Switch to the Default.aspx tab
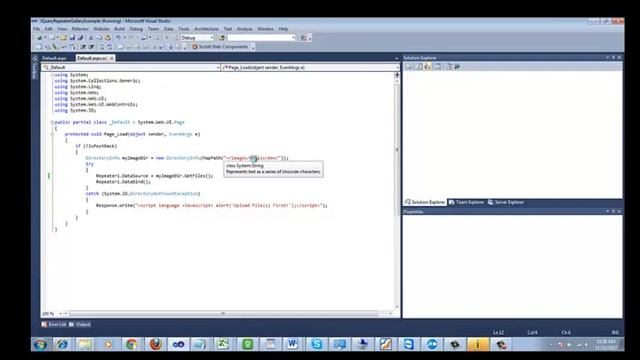Viewport: 640px width, 360px height. tap(54, 58)
